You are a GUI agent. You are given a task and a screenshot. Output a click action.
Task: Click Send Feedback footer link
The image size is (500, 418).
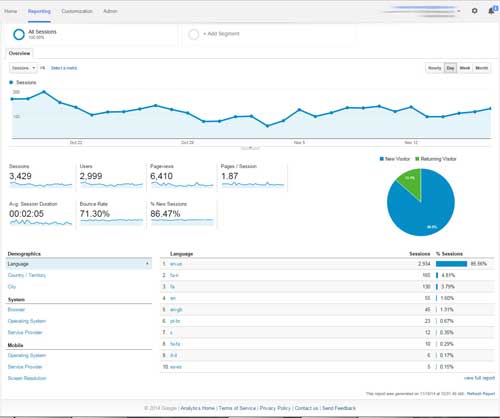tap(339, 408)
